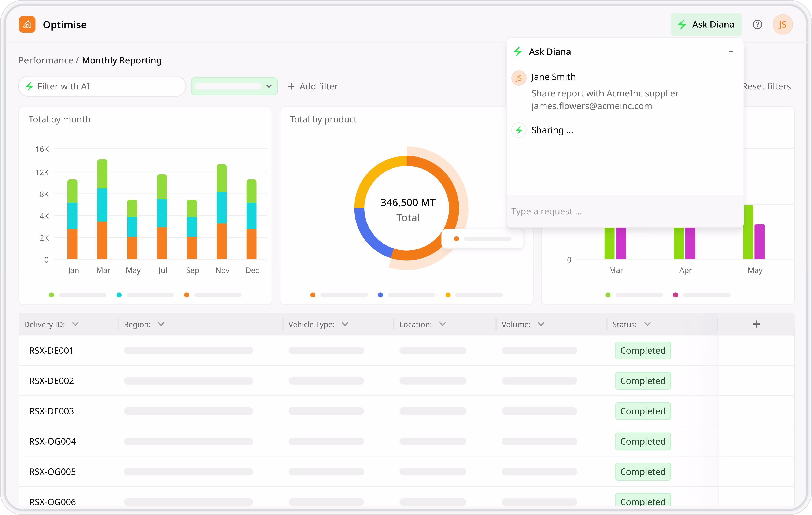Toggle the green legend dot under Total by month

(x=52, y=295)
